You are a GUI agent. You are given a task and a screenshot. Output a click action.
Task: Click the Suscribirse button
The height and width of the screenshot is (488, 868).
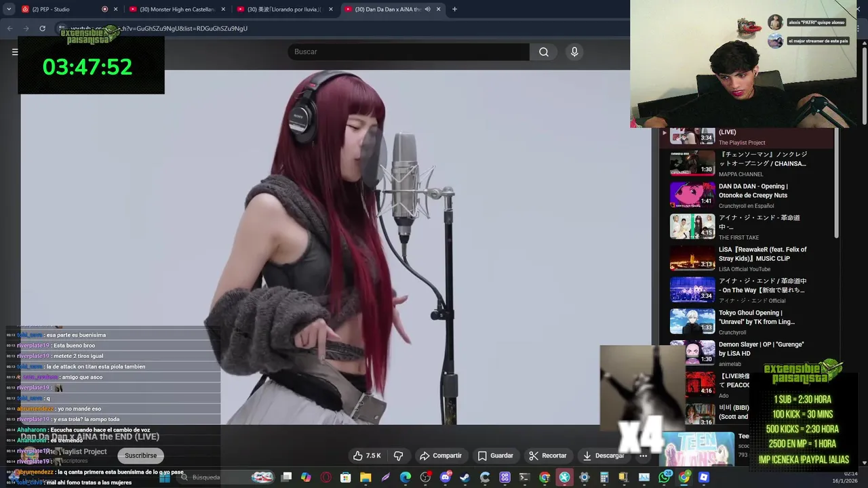tap(140, 455)
